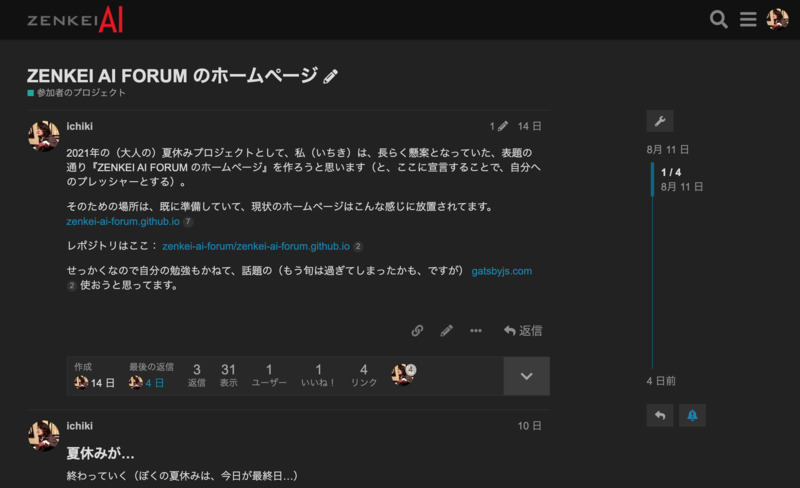Click the 14 日 post date

[x=529, y=126]
